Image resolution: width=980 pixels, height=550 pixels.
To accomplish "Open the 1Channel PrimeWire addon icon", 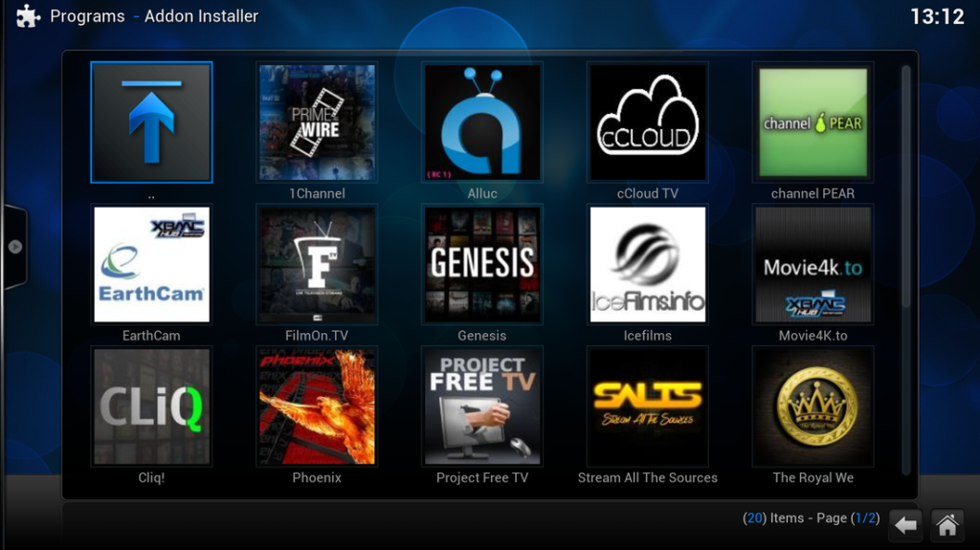I will (317, 122).
